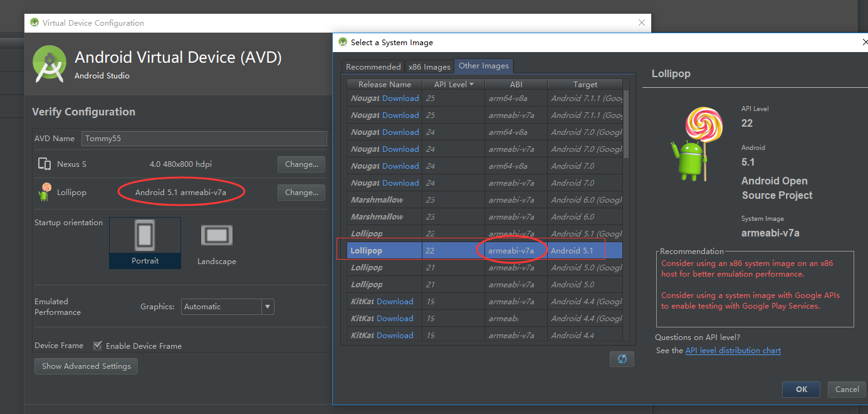Select Landscape startup orientation
Screen dimensions: 868x414
[217, 244]
